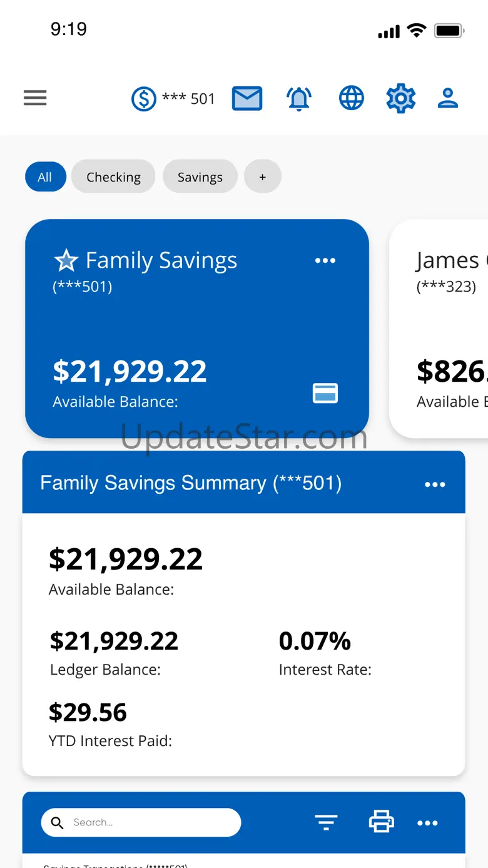Viewport: 488px width, 868px height.
Task: Switch to the Savings filter tab
Action: (x=200, y=177)
